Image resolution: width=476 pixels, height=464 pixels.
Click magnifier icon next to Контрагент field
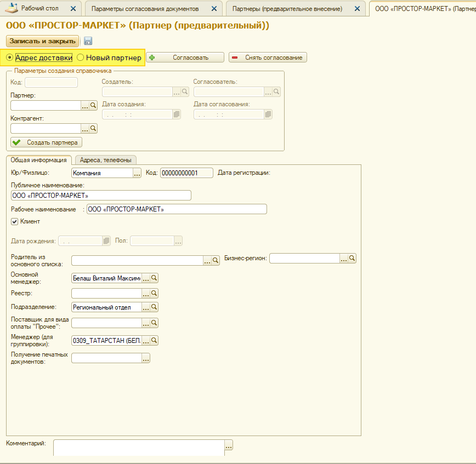point(93,128)
